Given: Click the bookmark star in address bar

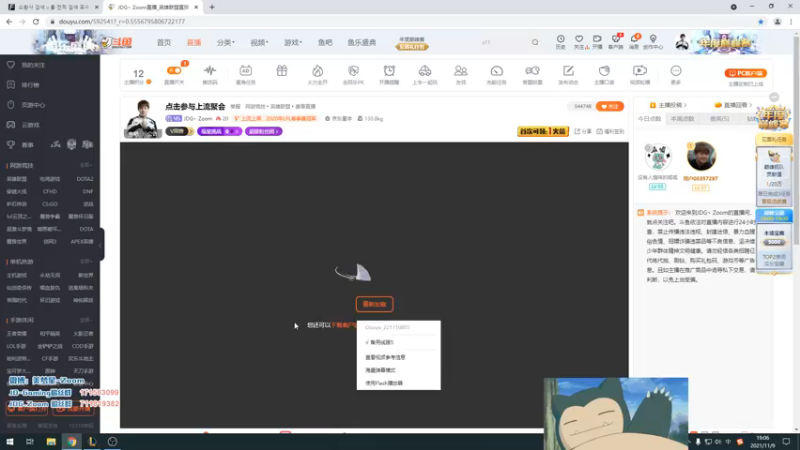Looking at the screenshot, I should point(761,21).
